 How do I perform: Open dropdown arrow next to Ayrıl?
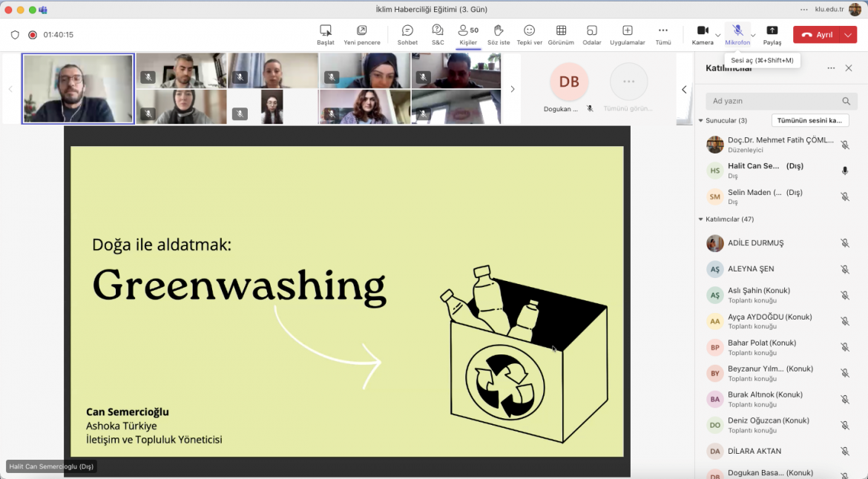[x=849, y=35]
